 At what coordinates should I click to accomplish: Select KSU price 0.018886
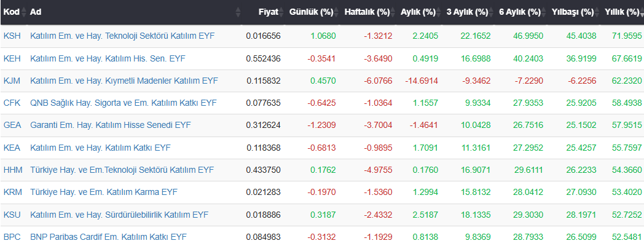tap(263, 215)
